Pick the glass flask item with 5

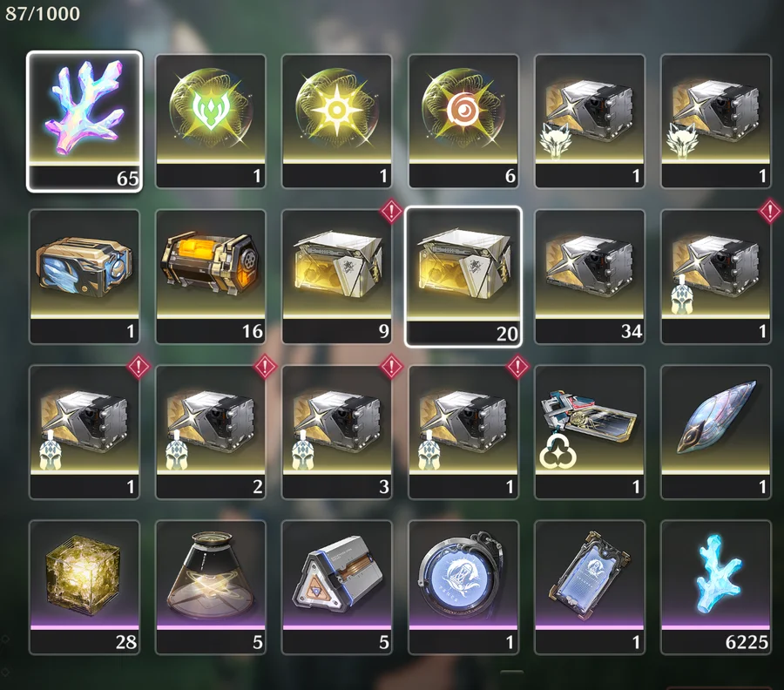[211, 587]
